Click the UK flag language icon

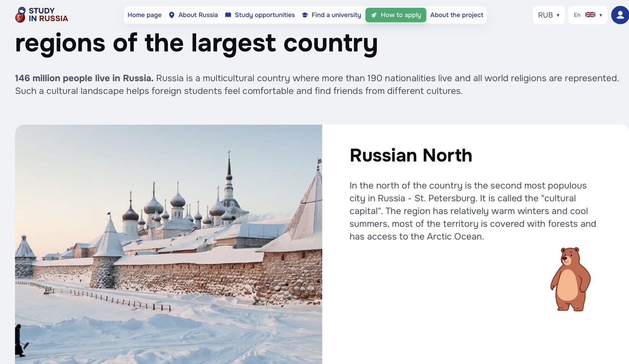(x=590, y=15)
